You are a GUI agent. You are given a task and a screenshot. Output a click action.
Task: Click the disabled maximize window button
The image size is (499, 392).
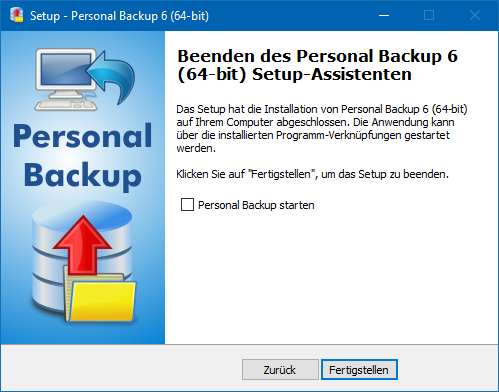[x=429, y=15]
